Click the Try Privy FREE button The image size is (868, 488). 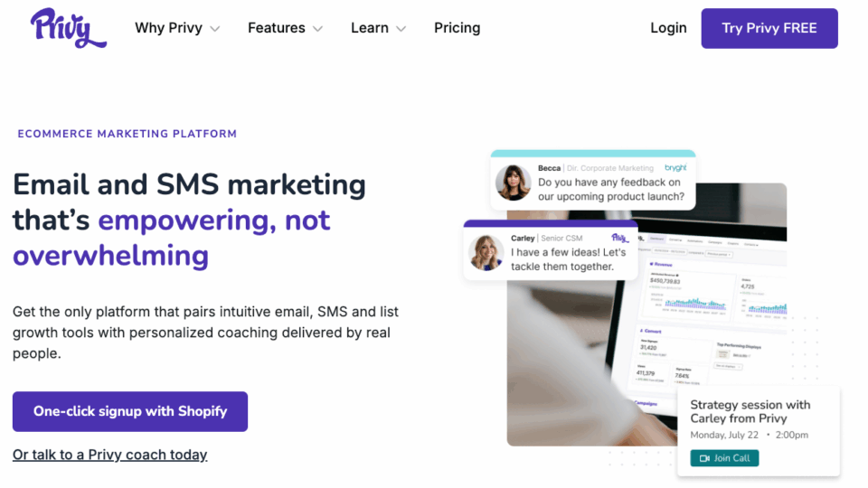[x=769, y=28]
